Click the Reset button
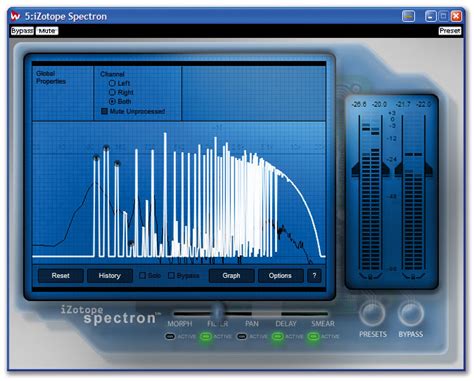This screenshot has width=474, height=381. coord(61,276)
